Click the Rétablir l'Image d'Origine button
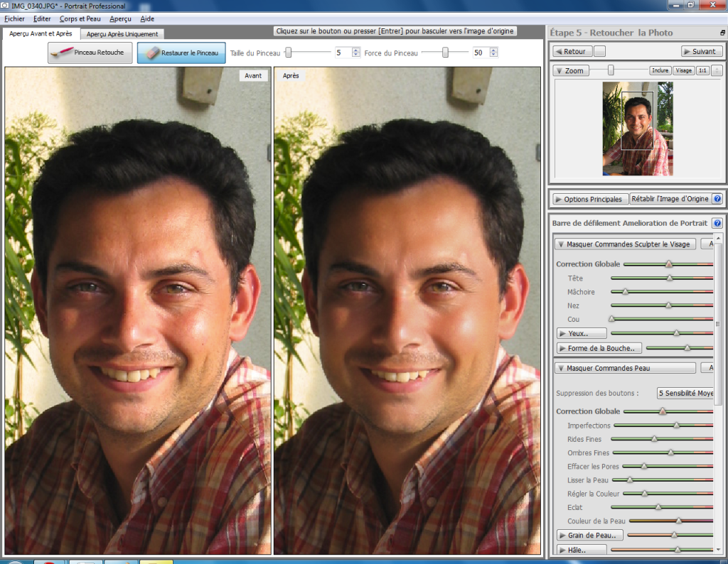 (x=670, y=199)
